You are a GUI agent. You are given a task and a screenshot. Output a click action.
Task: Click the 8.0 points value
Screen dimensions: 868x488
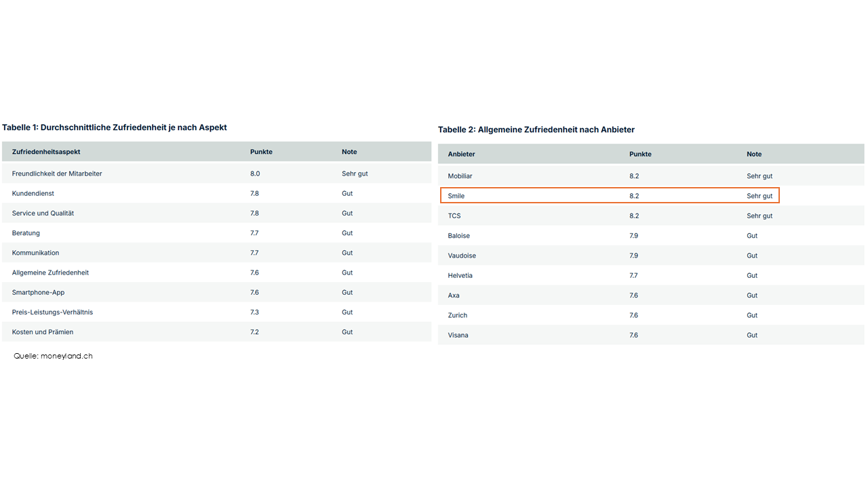(255, 174)
